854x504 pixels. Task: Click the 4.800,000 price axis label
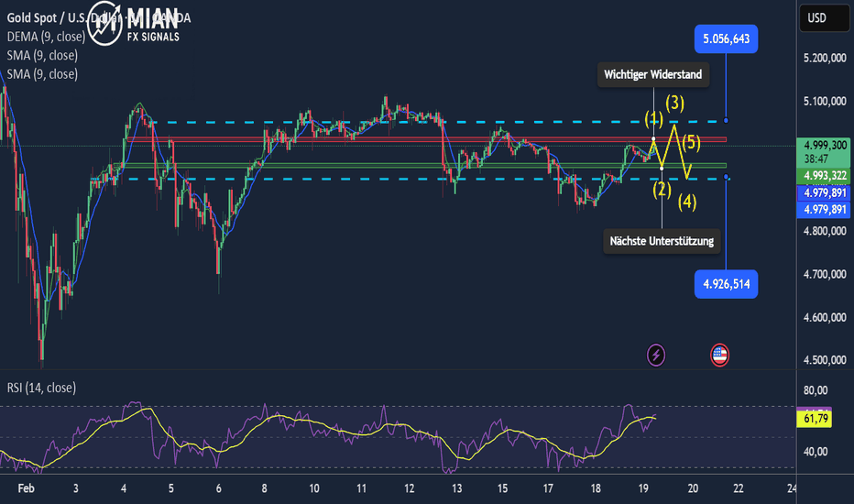tap(825, 231)
